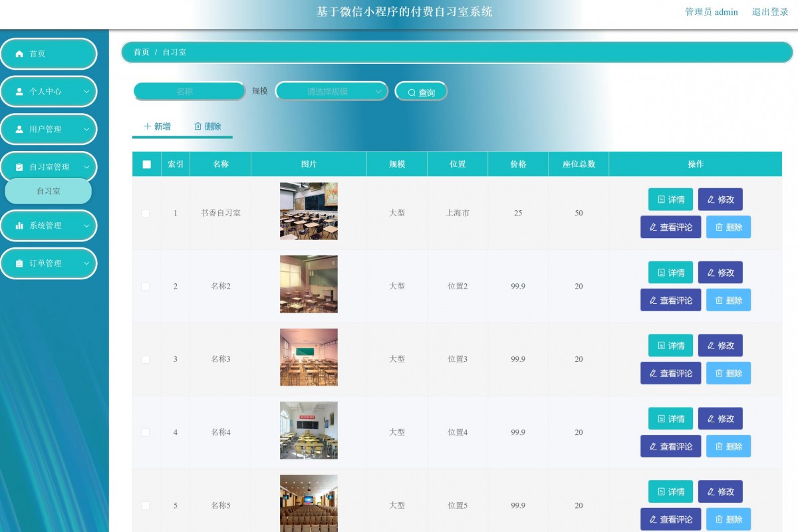798x532 pixels.
Task: Expand the 自习室管理 sidebar menu
Action: point(48,166)
